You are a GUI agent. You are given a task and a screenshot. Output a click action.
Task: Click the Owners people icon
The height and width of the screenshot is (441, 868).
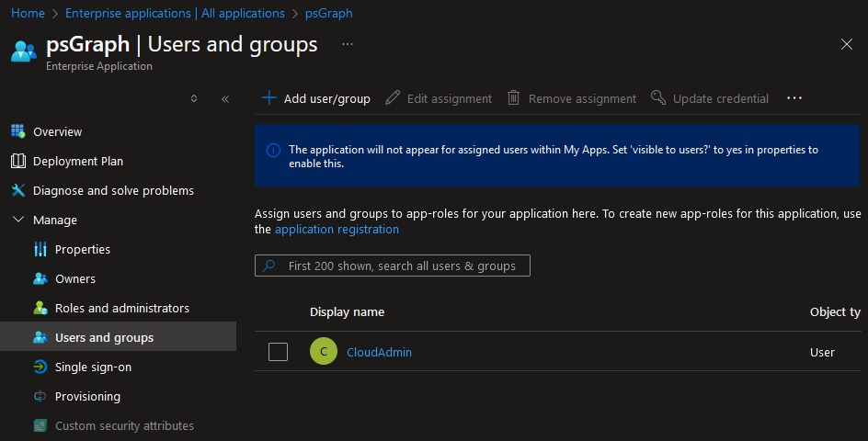[40, 278]
